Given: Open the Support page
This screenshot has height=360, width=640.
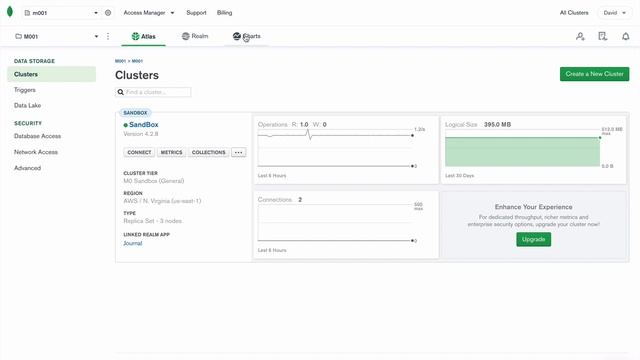Looking at the screenshot, I should (196, 13).
